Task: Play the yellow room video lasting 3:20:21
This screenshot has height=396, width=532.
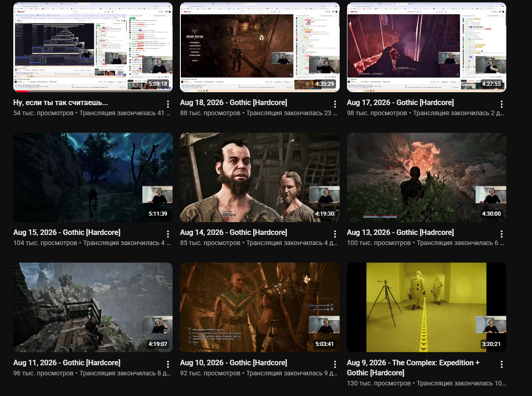Action: 426,307
